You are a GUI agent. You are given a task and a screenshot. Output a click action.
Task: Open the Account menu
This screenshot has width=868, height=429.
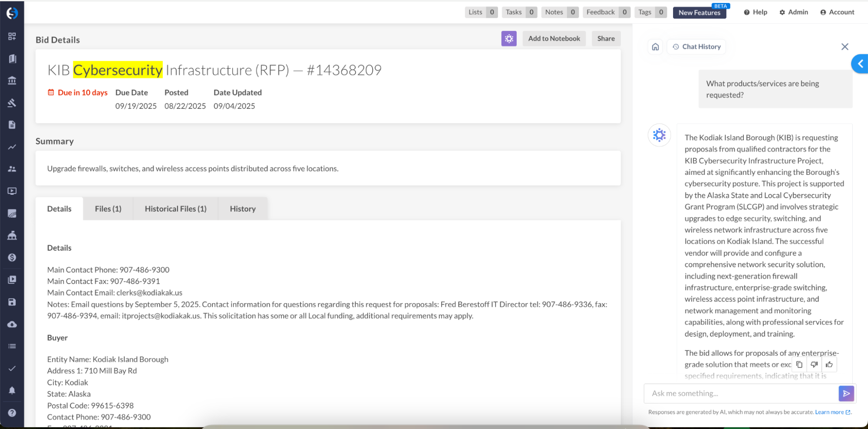pyautogui.click(x=837, y=12)
